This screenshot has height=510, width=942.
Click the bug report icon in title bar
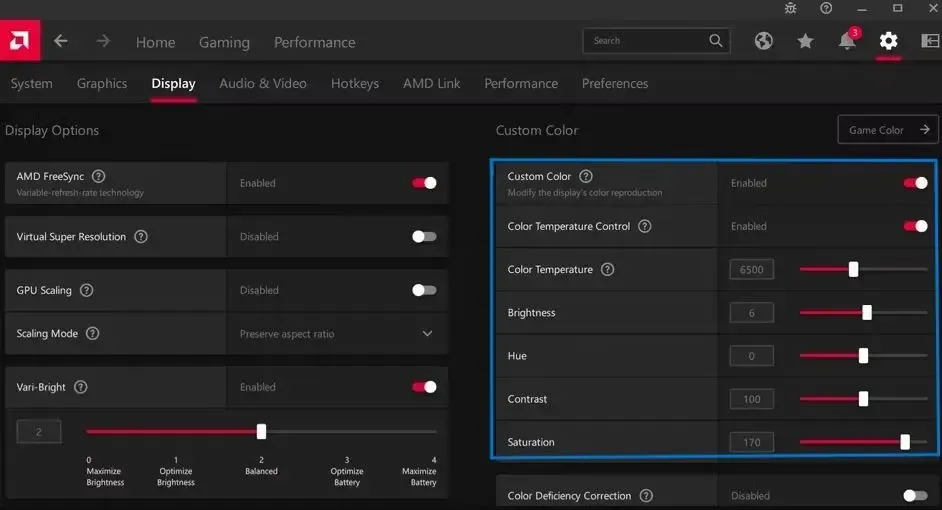coord(791,8)
